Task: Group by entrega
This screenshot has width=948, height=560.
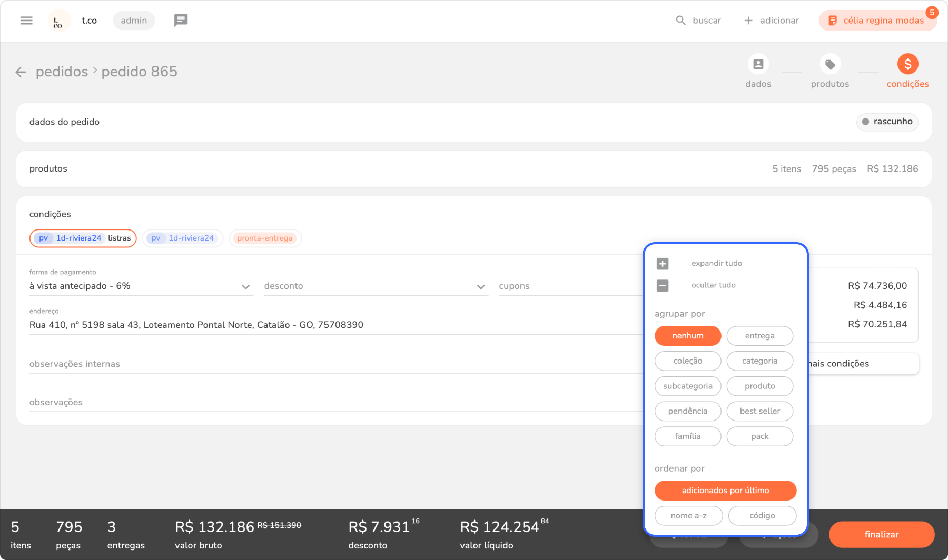Action: click(759, 336)
